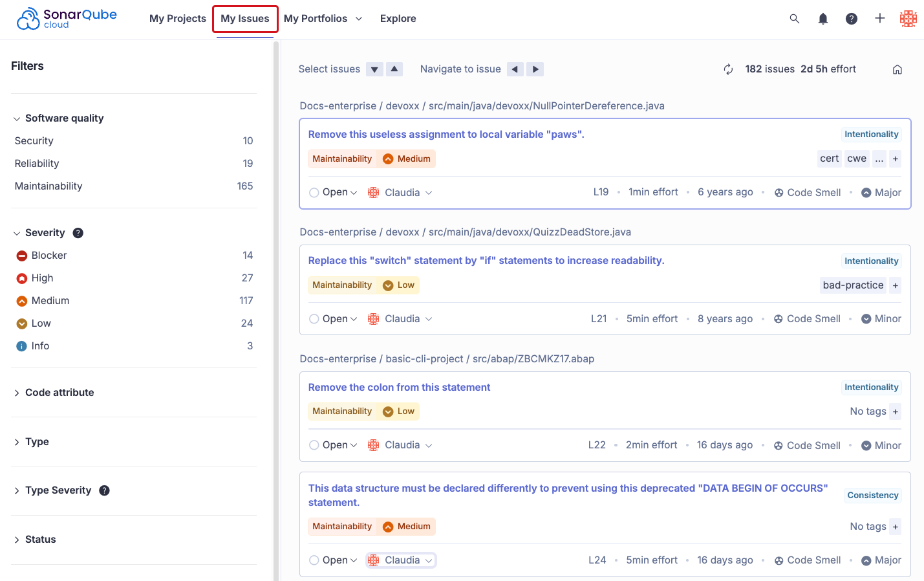Select next issue with down arrow
The height and width of the screenshot is (581, 924).
[x=374, y=69]
